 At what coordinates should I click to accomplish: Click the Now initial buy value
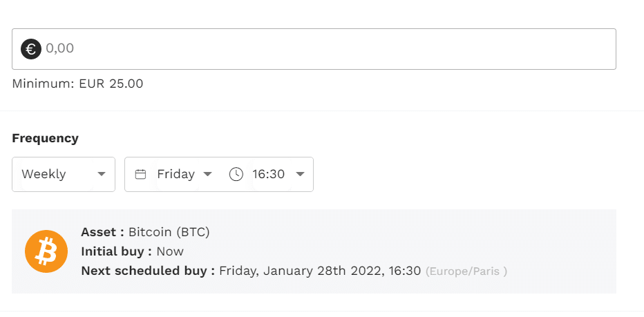pos(170,251)
